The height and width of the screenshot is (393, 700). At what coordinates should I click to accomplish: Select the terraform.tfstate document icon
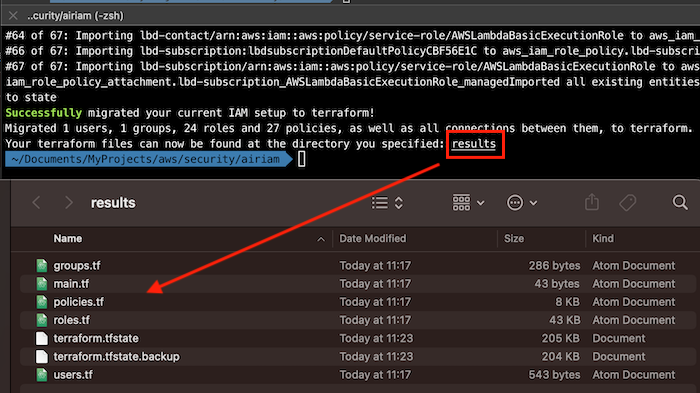42,338
